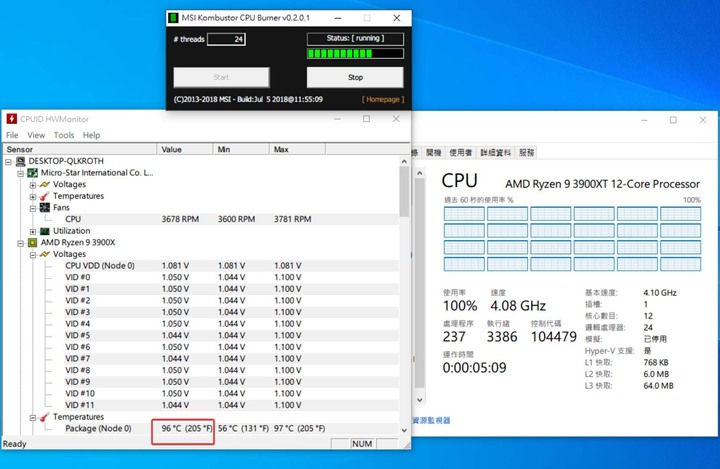Collapse the AMD Ryzen 9 3900X node
The height and width of the screenshot is (469, 720).
point(20,243)
